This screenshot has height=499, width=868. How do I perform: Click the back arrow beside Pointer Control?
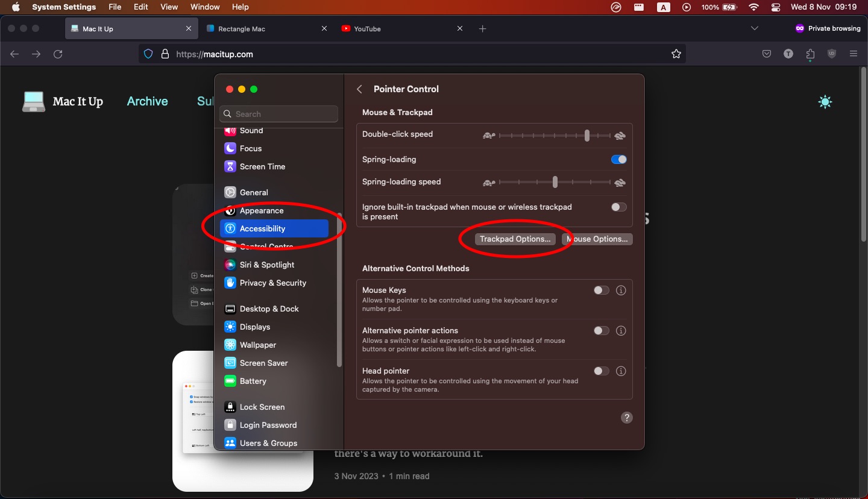tap(360, 89)
